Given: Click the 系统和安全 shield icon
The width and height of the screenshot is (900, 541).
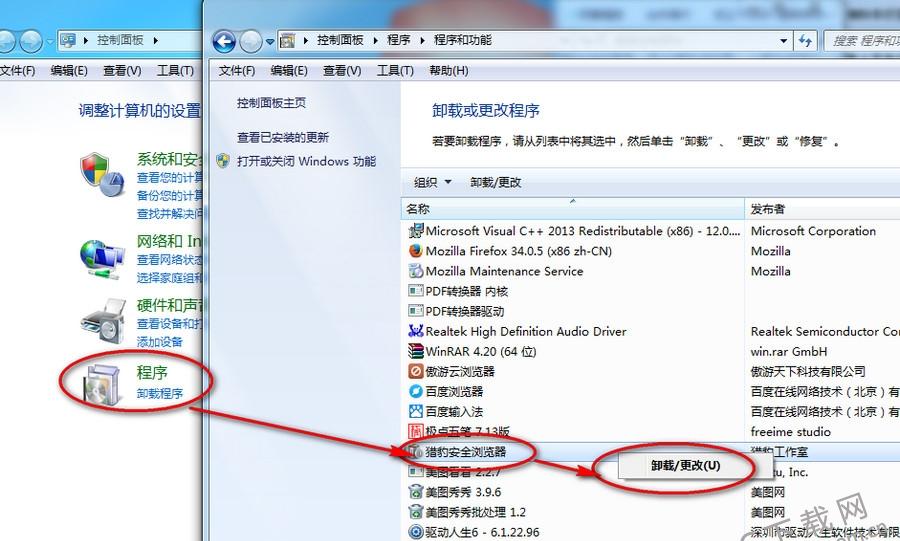Looking at the screenshot, I should point(102,174).
